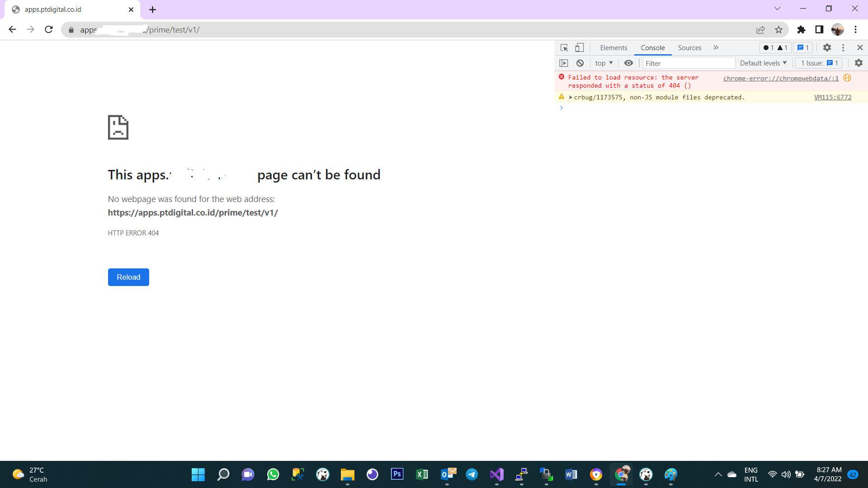The height and width of the screenshot is (488, 868).
Task: Click the share page icon
Action: click(x=760, y=30)
